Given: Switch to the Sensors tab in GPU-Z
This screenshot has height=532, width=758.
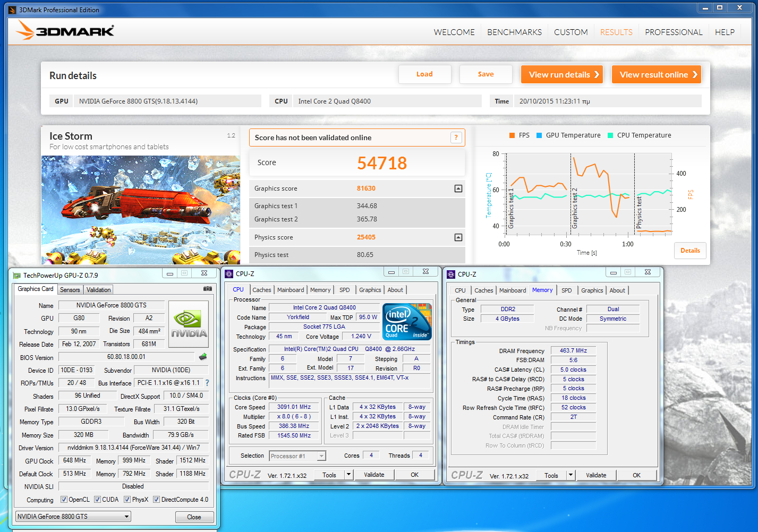Looking at the screenshot, I should tap(70, 290).
